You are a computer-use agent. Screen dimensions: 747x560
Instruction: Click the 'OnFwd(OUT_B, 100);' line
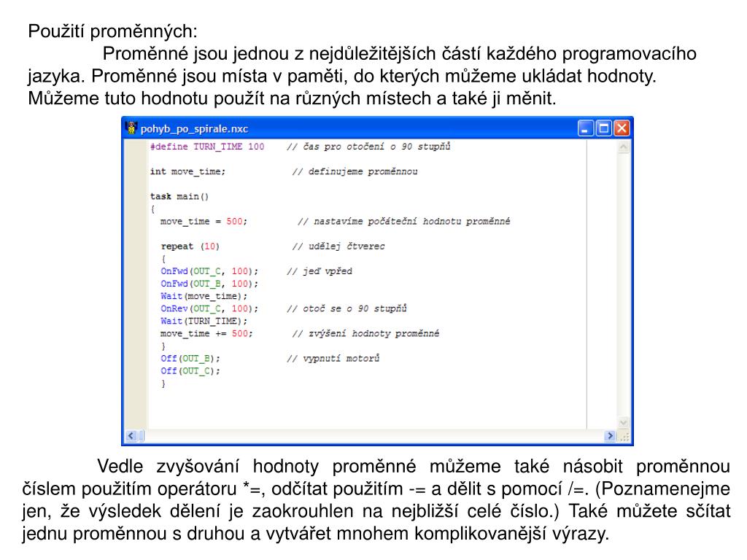[209, 284]
